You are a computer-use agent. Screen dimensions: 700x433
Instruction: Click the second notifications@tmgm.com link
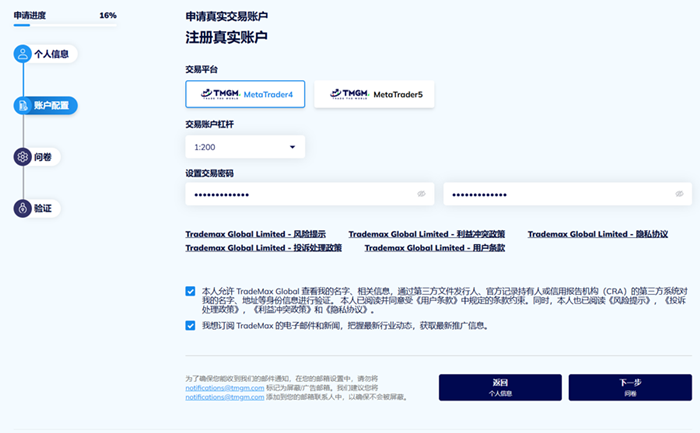(x=225, y=397)
